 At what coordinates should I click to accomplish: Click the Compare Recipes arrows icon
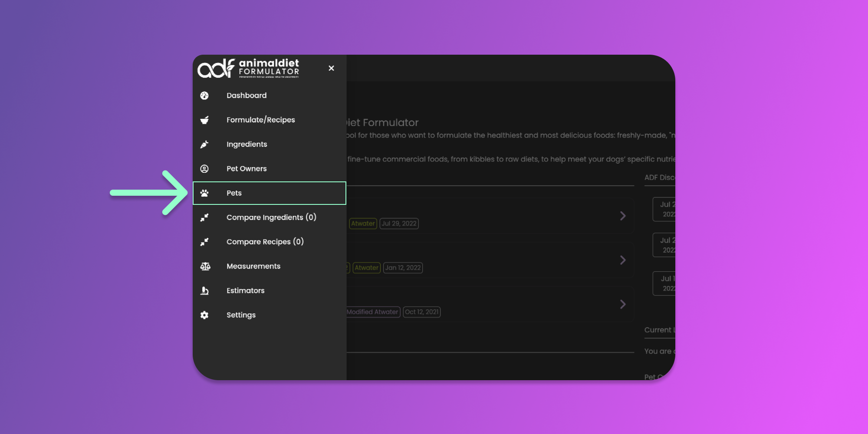click(x=204, y=242)
